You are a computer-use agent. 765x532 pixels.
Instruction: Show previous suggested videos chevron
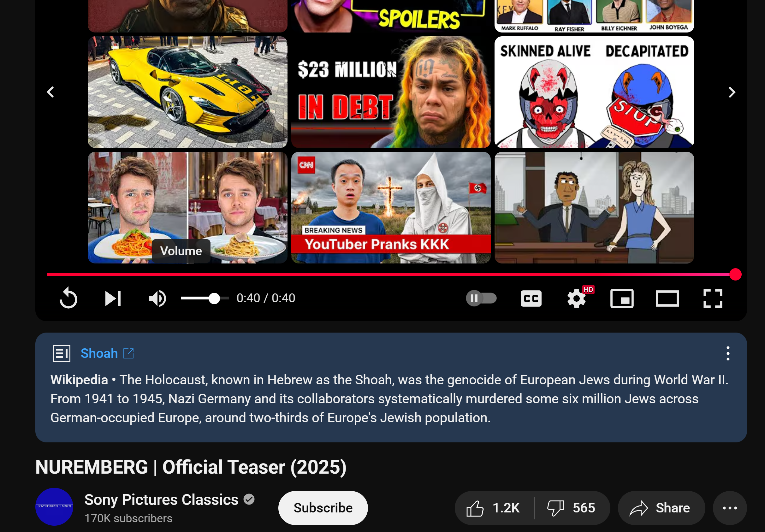[50, 92]
